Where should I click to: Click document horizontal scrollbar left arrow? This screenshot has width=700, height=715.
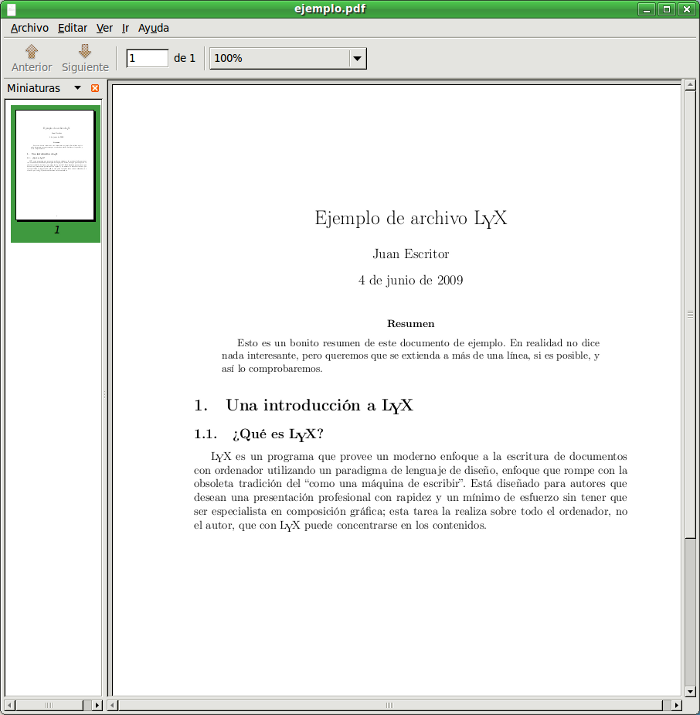[113, 705]
